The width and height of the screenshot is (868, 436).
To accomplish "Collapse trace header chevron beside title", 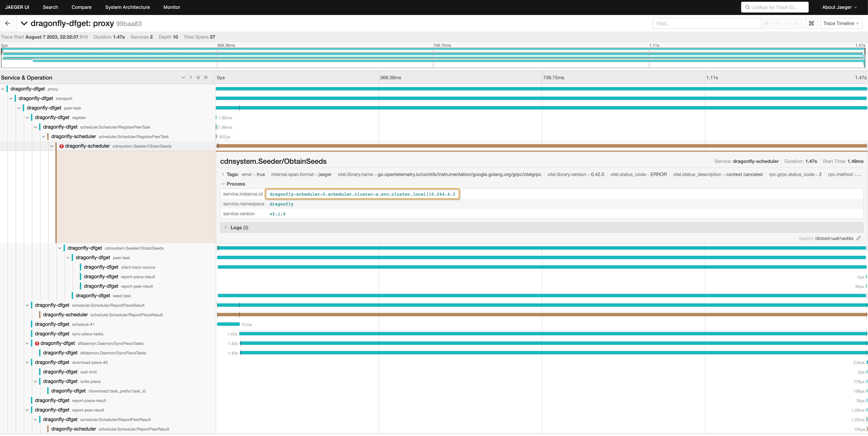I will click(24, 23).
